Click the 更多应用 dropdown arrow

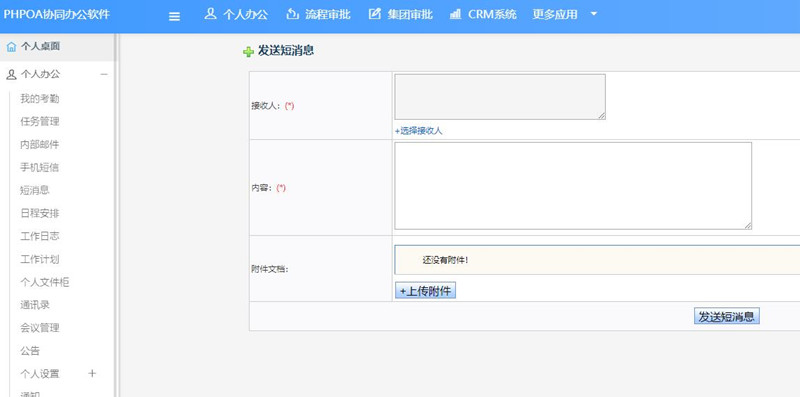point(593,14)
